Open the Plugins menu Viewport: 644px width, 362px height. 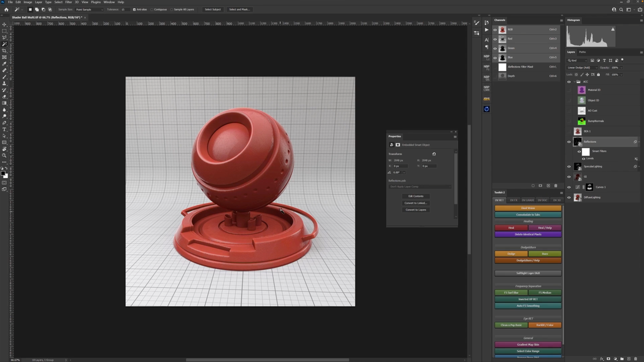click(96, 2)
